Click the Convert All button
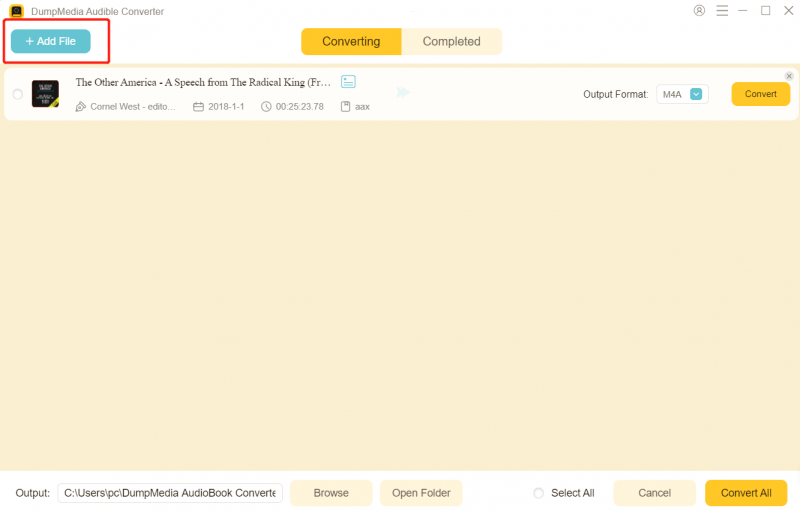 [746, 493]
